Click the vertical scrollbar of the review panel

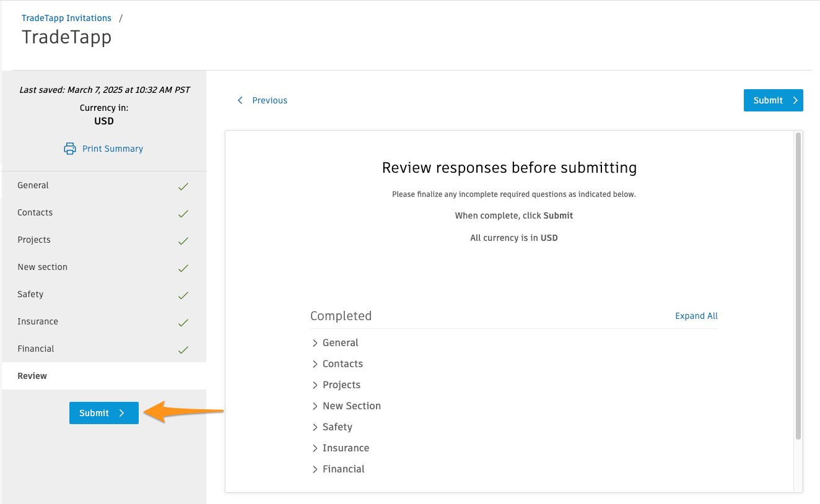click(798, 285)
